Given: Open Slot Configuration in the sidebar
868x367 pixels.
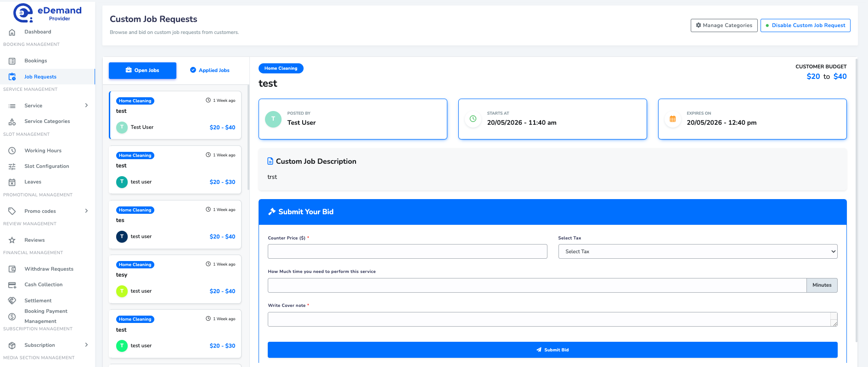Looking at the screenshot, I should (47, 167).
